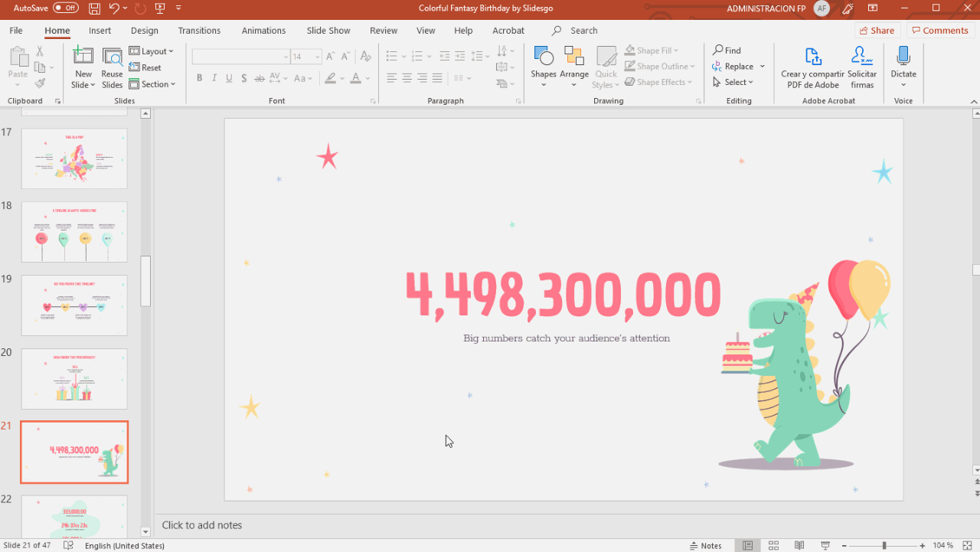The height and width of the screenshot is (552, 980).
Task: Click the Share button
Action: click(x=877, y=30)
